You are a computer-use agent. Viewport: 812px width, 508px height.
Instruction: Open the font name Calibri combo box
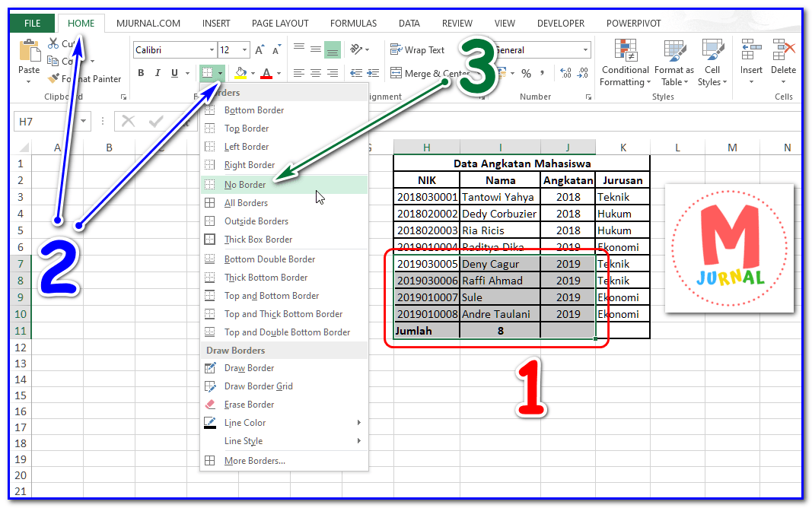point(174,50)
